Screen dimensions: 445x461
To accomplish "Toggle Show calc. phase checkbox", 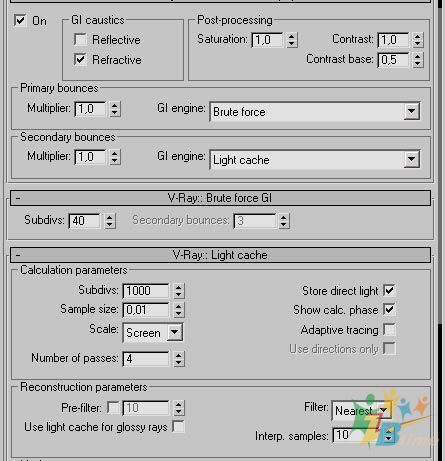I will 389,310.
